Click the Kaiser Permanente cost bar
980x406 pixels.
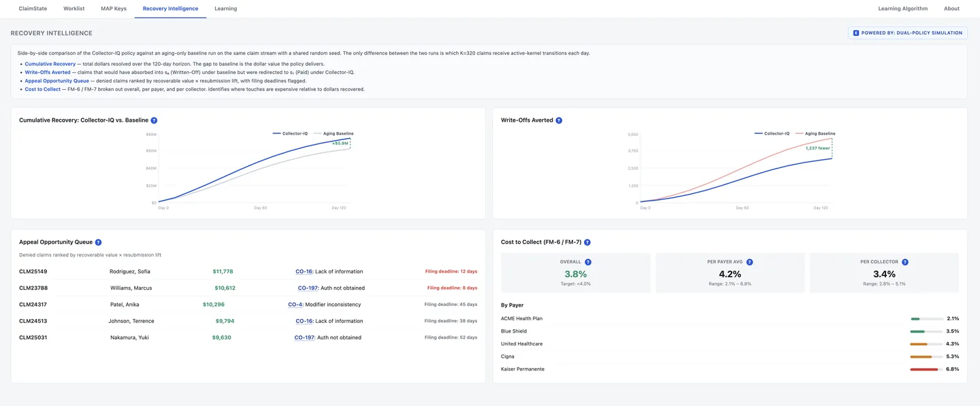point(926,369)
